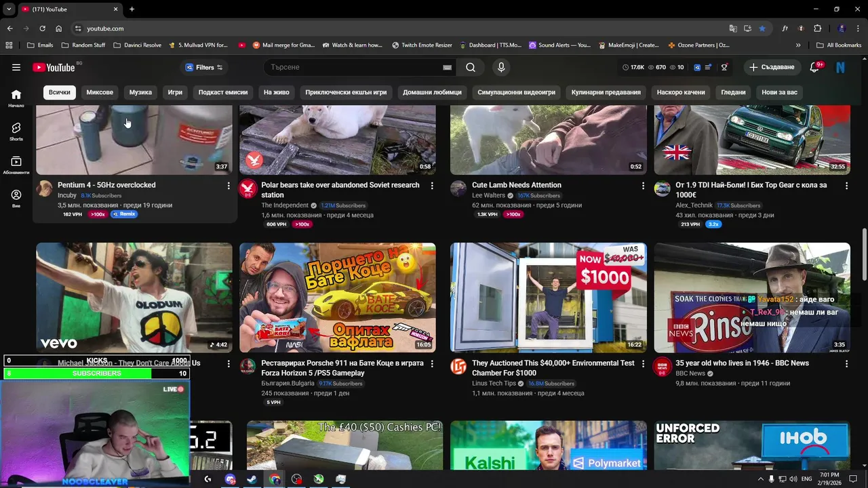The height and width of the screenshot is (488, 868).
Task: Bookmark this page with the star icon
Action: [x=762, y=28]
